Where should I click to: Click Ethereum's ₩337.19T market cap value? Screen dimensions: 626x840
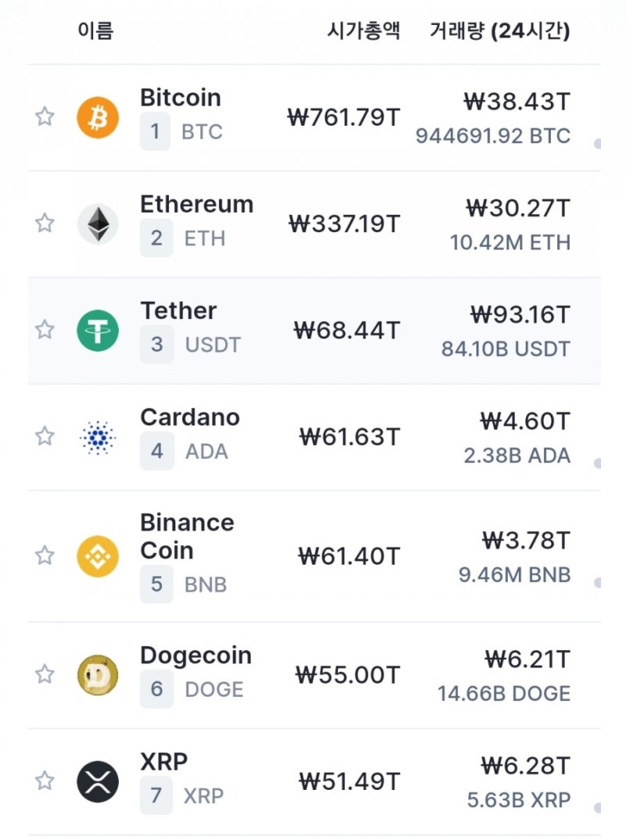pos(344,224)
